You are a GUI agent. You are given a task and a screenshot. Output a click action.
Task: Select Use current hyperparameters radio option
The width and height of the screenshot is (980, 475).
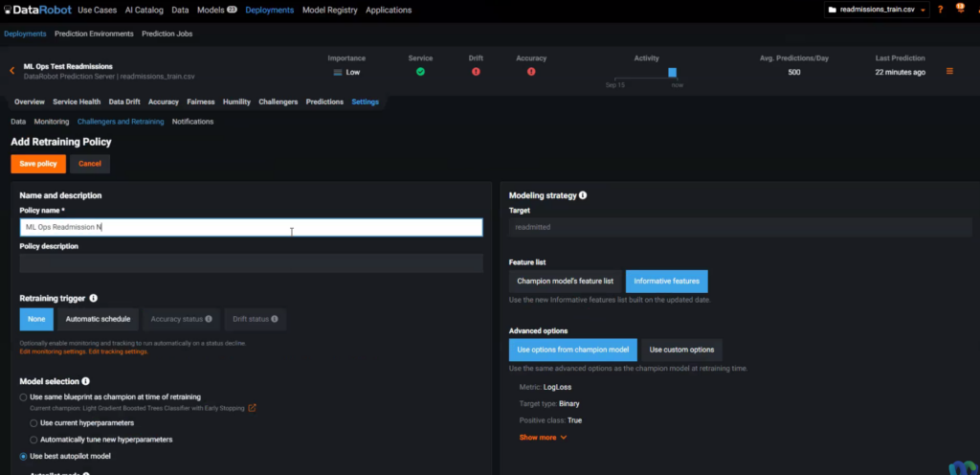[x=33, y=423]
